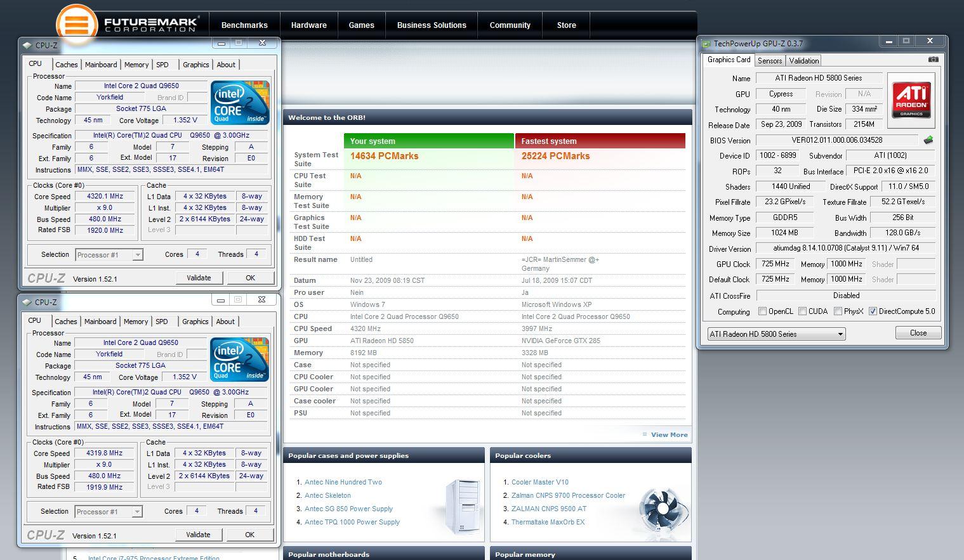
Task: Click the GPU-Z title bar icon
Action: pyautogui.click(x=706, y=44)
